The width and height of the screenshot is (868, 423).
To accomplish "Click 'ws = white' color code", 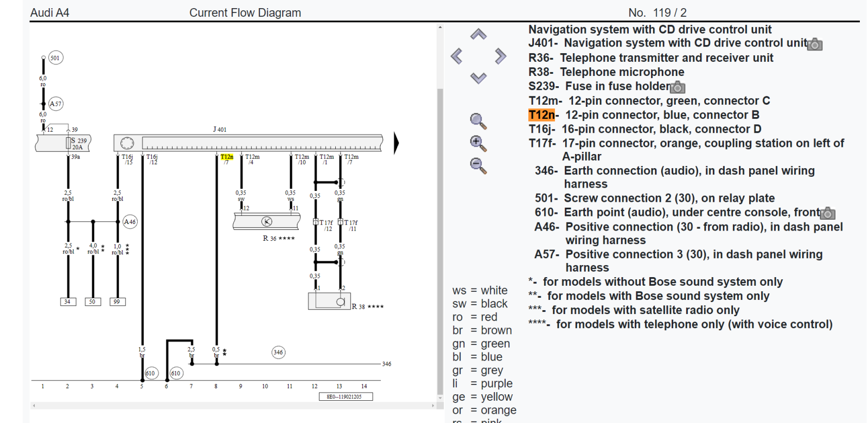I will 480,291.
